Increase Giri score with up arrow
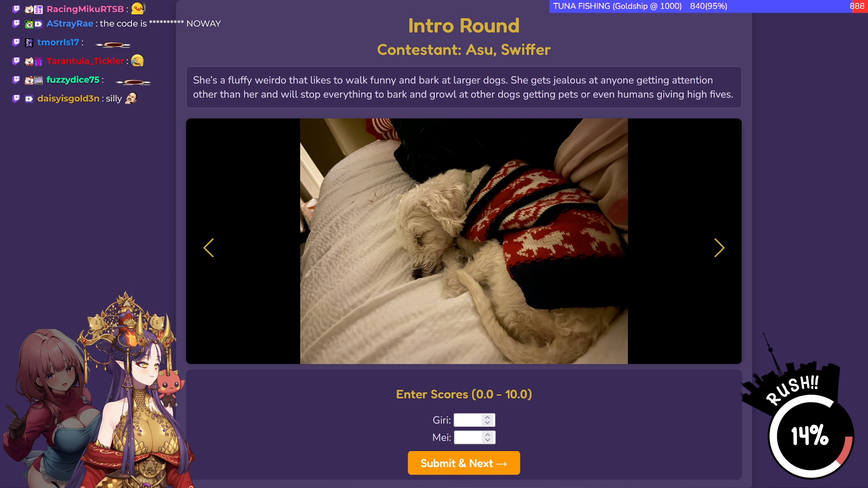 point(487,418)
